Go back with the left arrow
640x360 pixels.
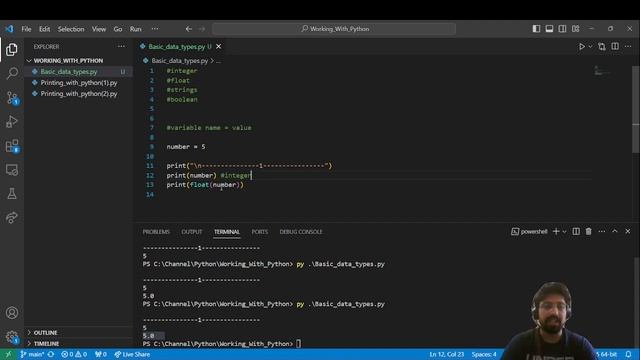pyautogui.click(x=189, y=29)
